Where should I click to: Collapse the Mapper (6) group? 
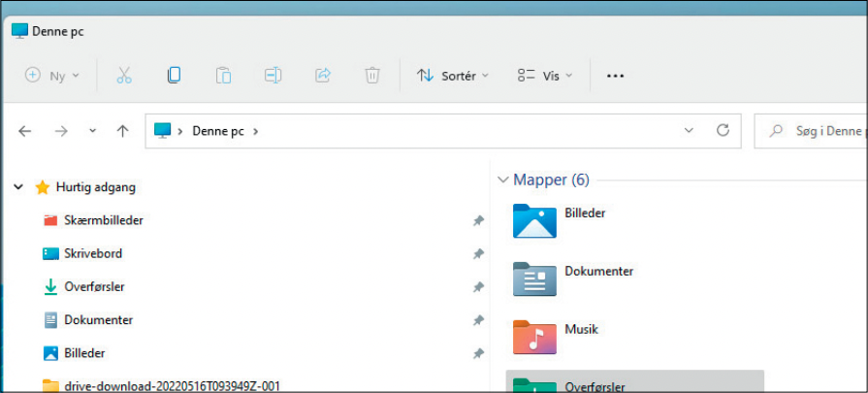tap(502, 180)
